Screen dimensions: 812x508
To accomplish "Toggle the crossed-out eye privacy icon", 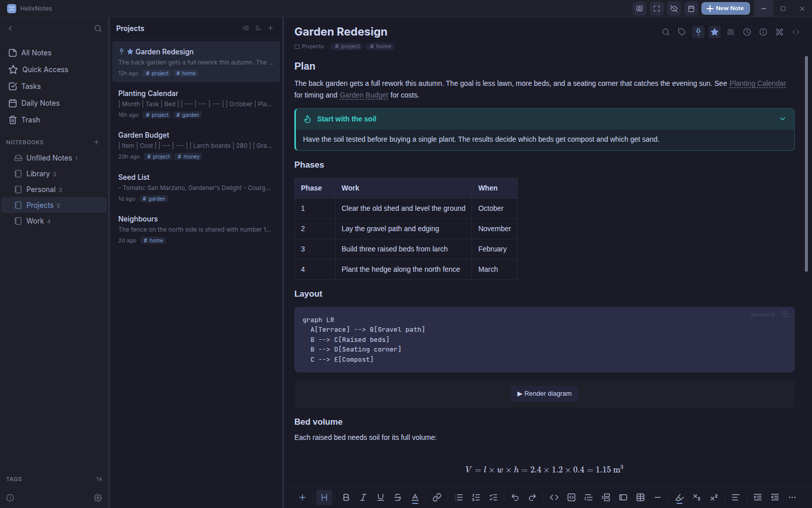I will click(674, 9).
